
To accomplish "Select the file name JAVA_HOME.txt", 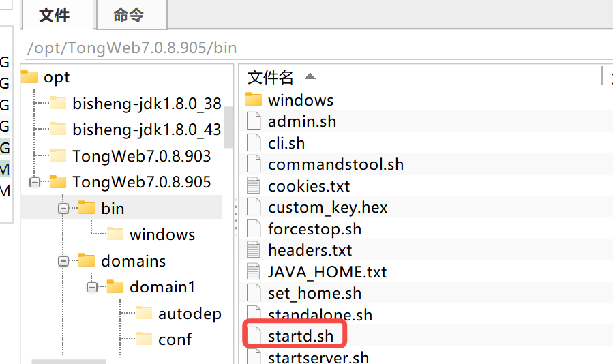I will coord(327,272).
